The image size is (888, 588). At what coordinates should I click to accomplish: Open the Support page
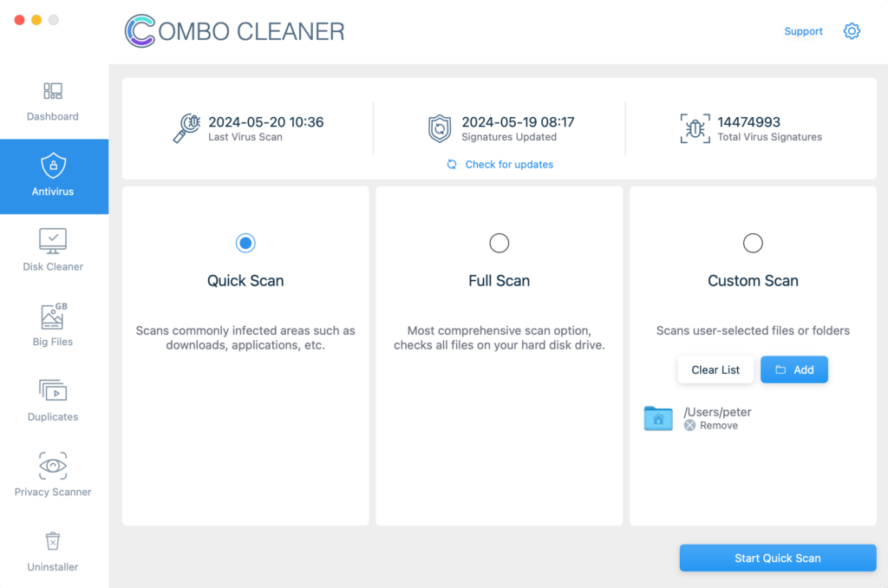pyautogui.click(x=803, y=30)
